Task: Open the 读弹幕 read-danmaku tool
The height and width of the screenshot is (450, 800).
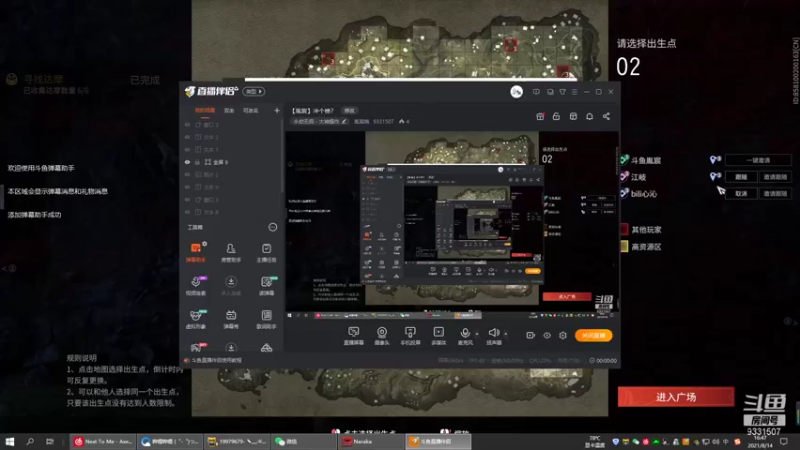Action: tap(266, 286)
